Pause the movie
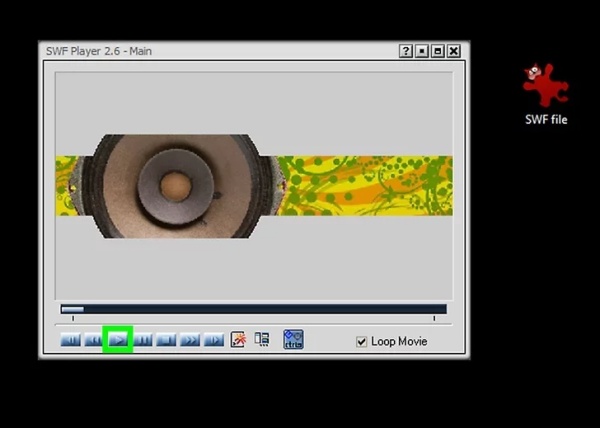Viewport: 600px width, 428px height. tap(142, 339)
